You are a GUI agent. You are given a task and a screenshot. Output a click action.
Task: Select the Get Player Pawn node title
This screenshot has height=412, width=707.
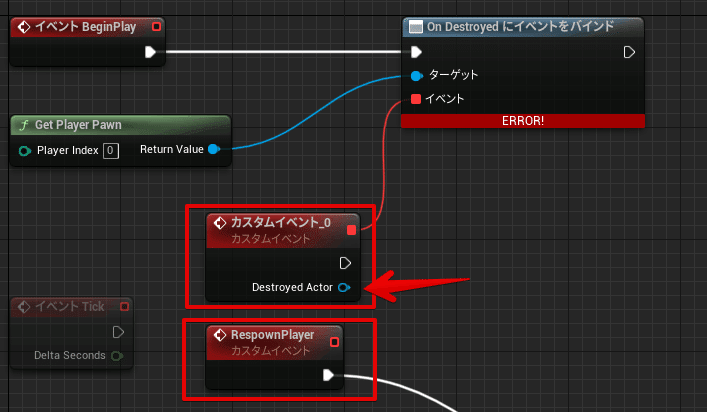click(78, 125)
